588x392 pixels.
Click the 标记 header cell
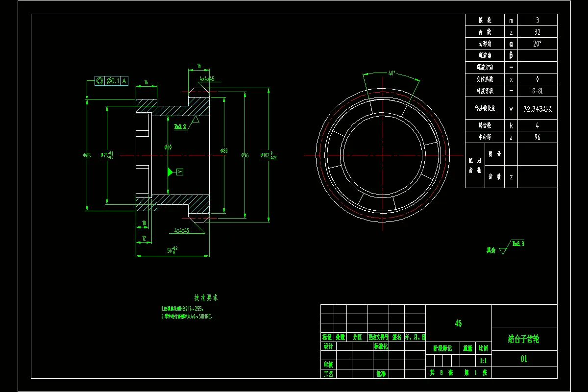click(327, 337)
